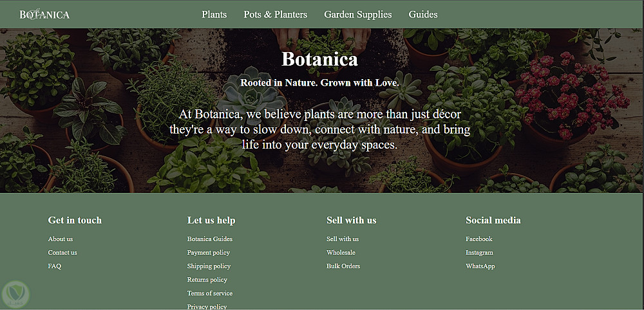Click the WhatsApp social link
The height and width of the screenshot is (310, 644).
pyautogui.click(x=480, y=266)
